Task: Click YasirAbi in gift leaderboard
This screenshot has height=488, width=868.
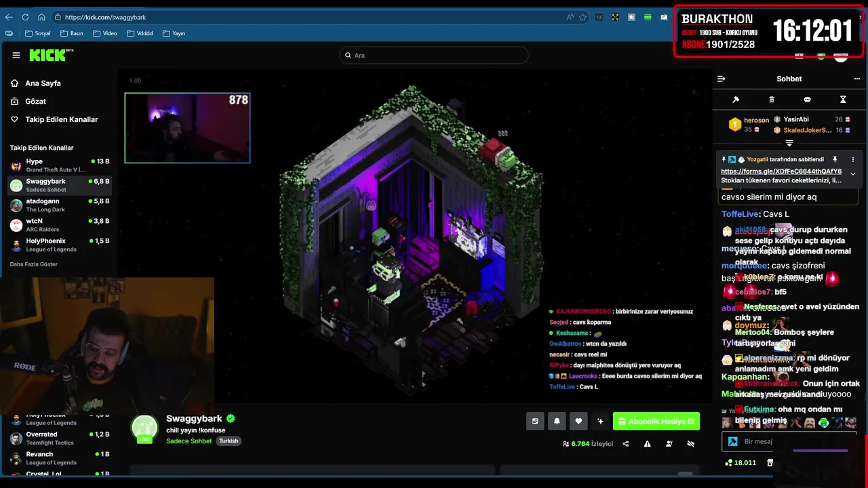Action: coord(796,119)
